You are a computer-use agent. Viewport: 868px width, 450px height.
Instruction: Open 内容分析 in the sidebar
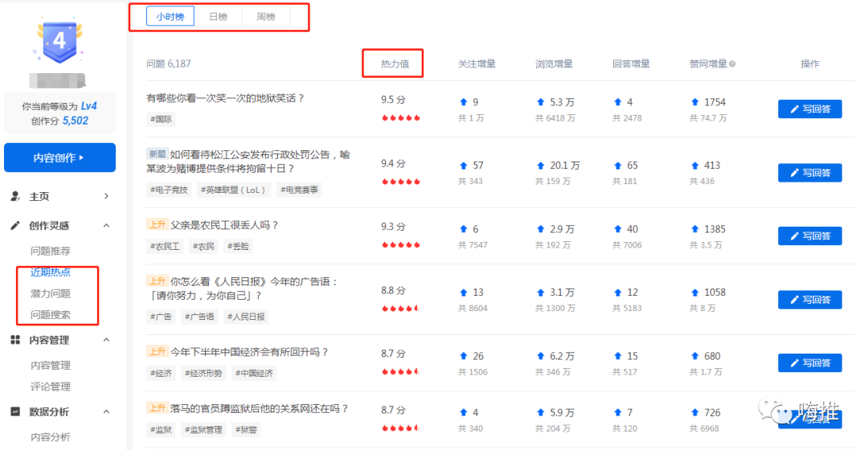point(51,436)
